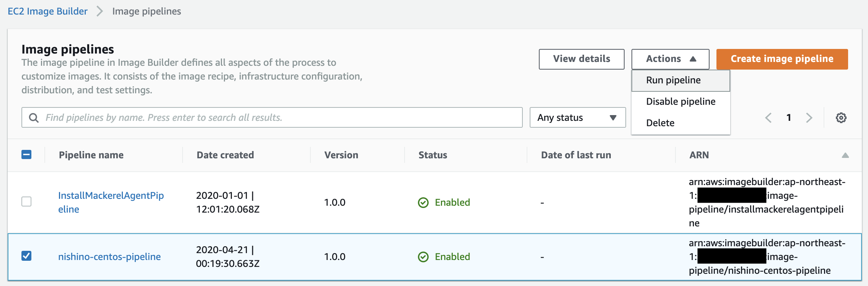The width and height of the screenshot is (868, 286).
Task: Click the ARN text for installmackerelagentpipeline
Action: [767, 203]
